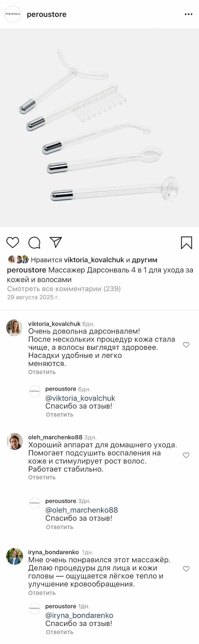Share the post via paper plane icon
The height and width of the screenshot is (644, 199).
point(56,242)
